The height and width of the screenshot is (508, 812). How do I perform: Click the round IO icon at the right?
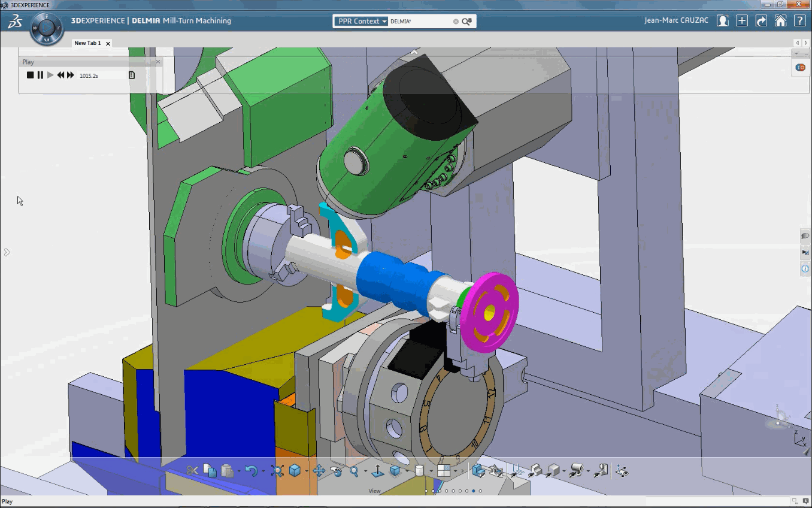(800, 68)
